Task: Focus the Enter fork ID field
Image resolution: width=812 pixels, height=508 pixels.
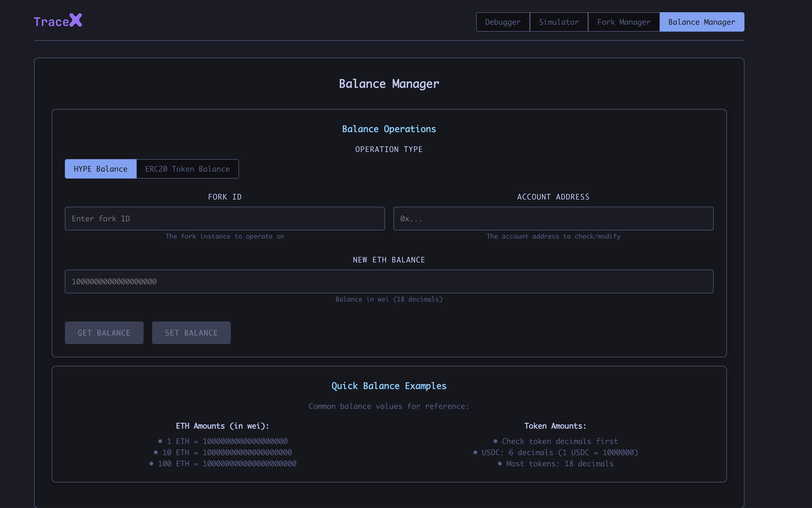Action: (225, 219)
